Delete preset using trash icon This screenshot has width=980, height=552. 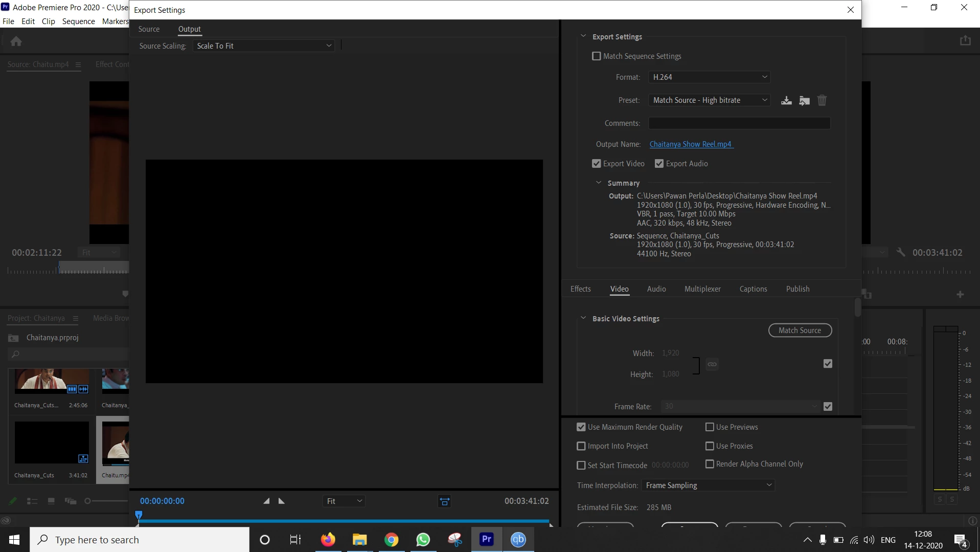[822, 100]
